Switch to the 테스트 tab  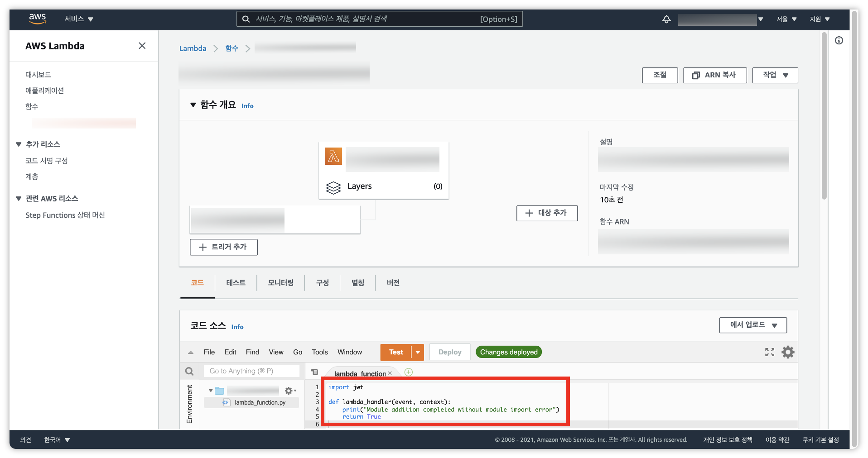point(236,283)
